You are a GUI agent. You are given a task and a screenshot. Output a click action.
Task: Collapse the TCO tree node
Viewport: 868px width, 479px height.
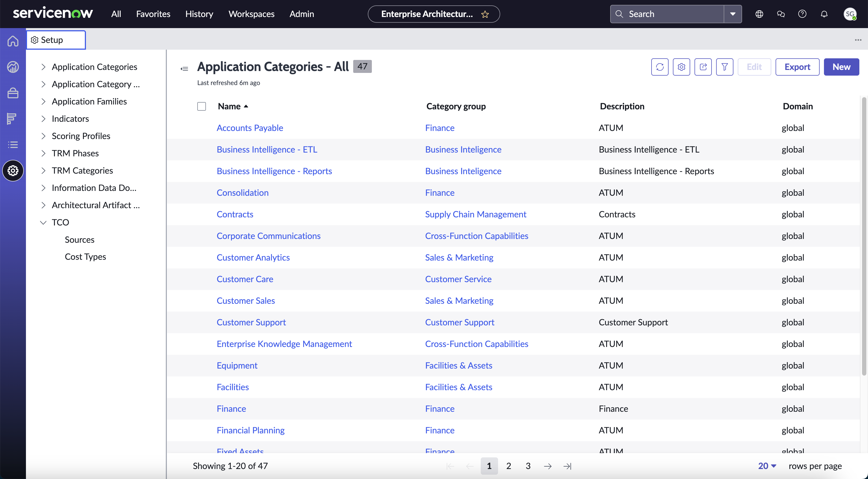43,222
